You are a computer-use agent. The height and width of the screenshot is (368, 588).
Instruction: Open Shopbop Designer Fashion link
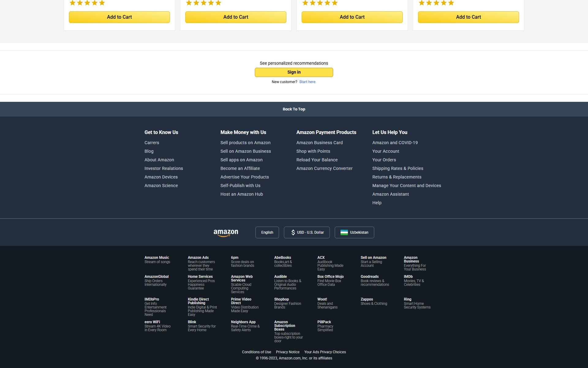[x=287, y=303]
